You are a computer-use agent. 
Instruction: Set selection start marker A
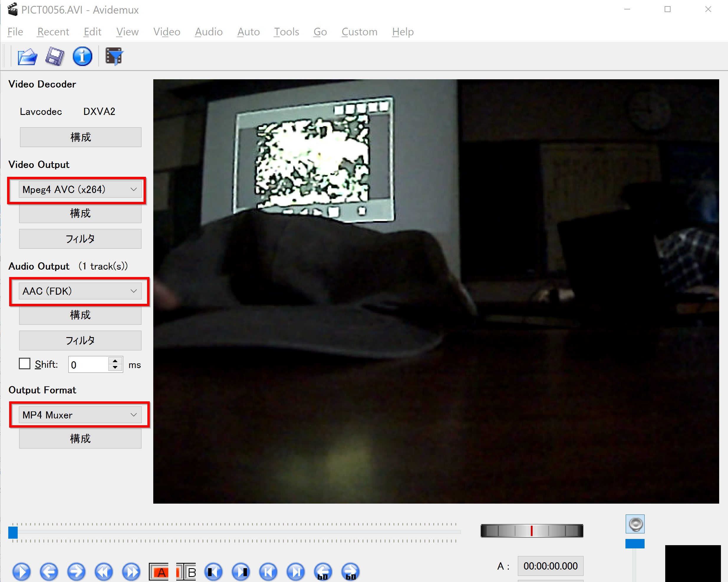tap(159, 571)
